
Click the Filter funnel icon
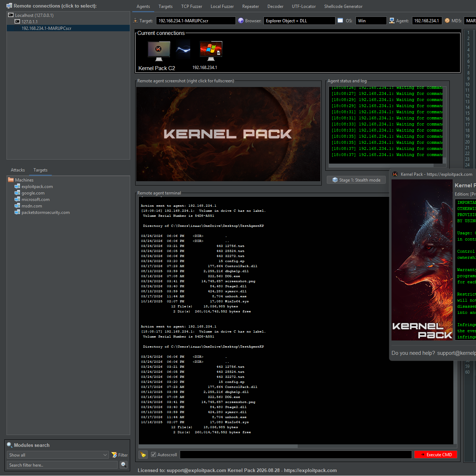click(x=114, y=455)
